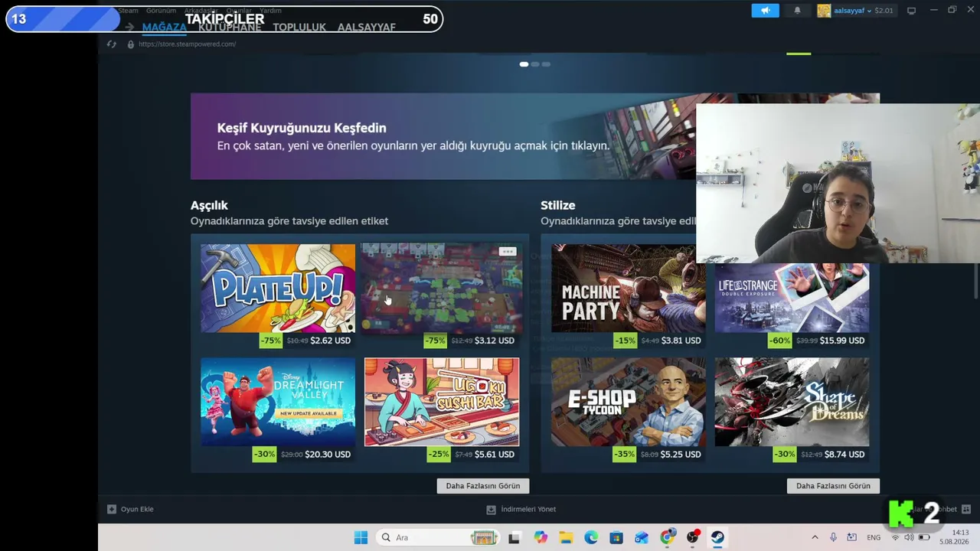Click the aalsayyaf profile avatar
980x551 pixels.
[824, 11]
